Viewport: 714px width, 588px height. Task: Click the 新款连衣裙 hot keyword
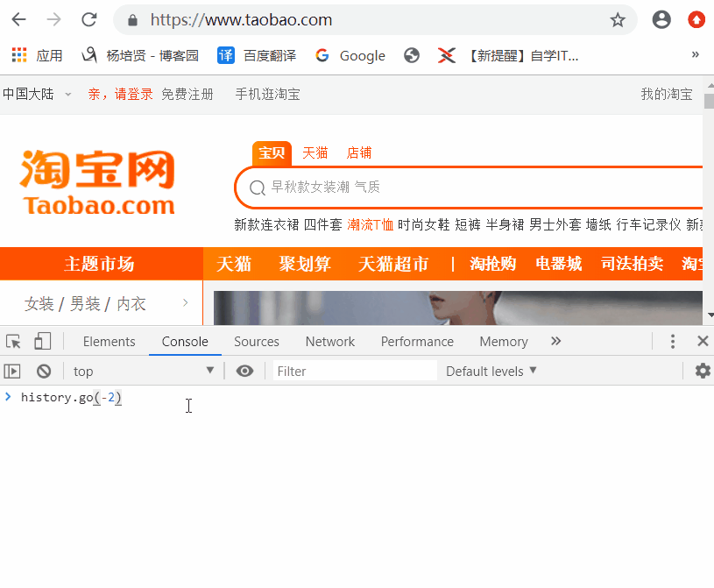coord(266,224)
